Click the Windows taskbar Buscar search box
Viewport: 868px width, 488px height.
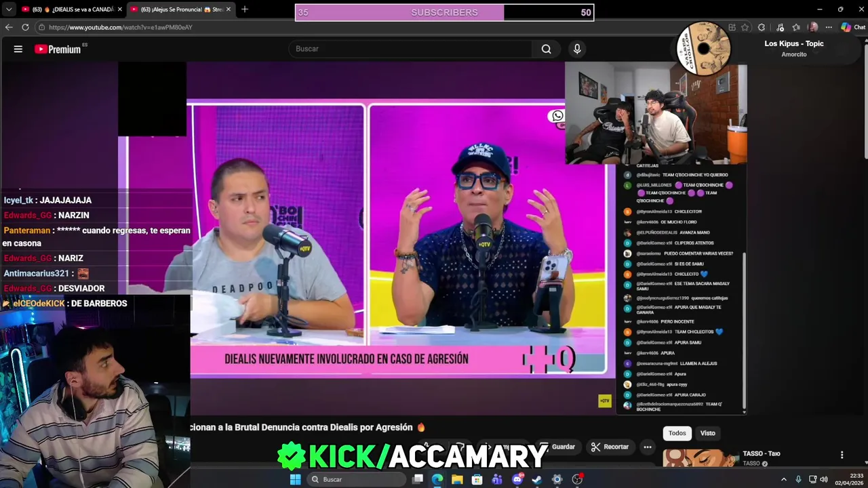coord(356,479)
